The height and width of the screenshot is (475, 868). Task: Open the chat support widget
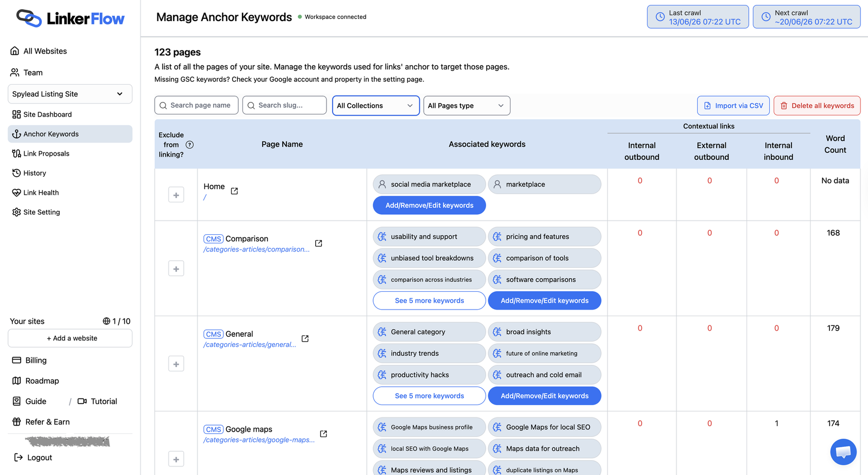pyautogui.click(x=844, y=452)
